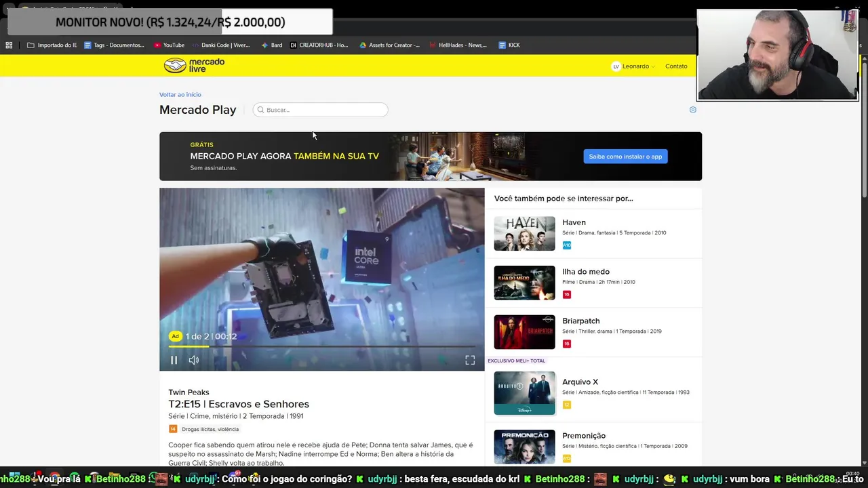Click Saiba como instalar o app button
The height and width of the screenshot is (488, 868).
[x=625, y=157]
